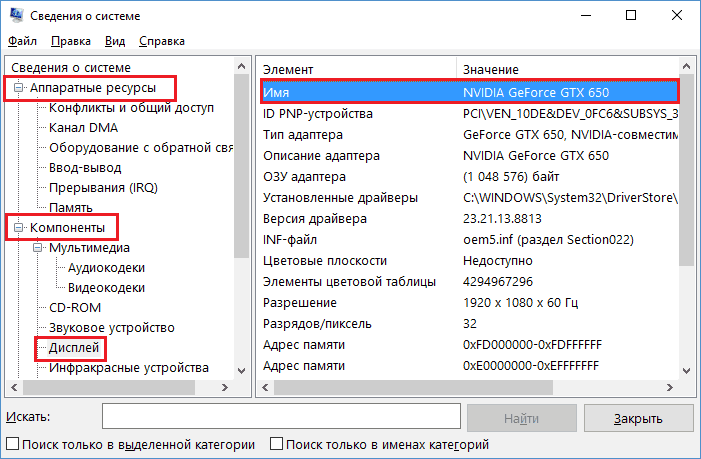Select the Тип адаптера row
This screenshot has width=701, height=459.
point(469,135)
